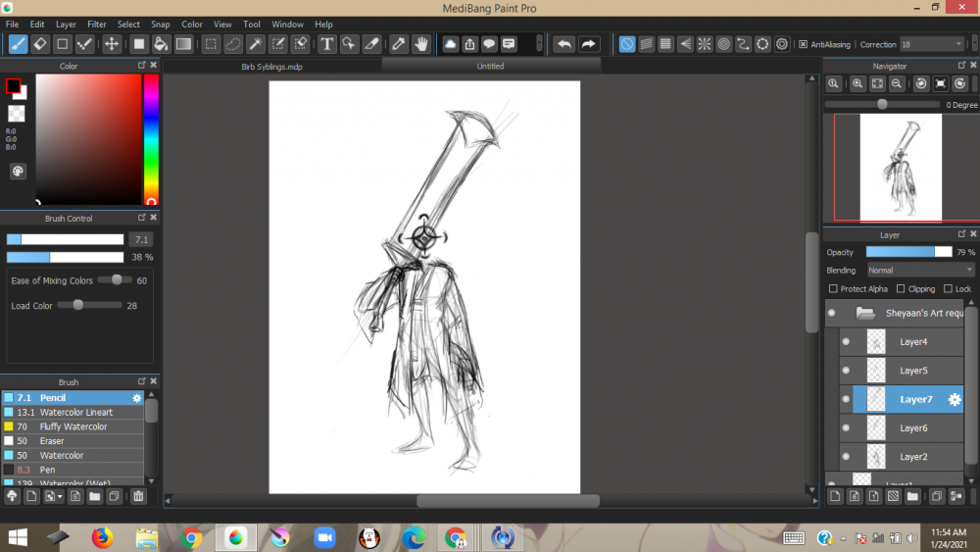This screenshot has height=552, width=980.
Task: Select the Fluffy Watercolor brush
Action: click(x=73, y=427)
